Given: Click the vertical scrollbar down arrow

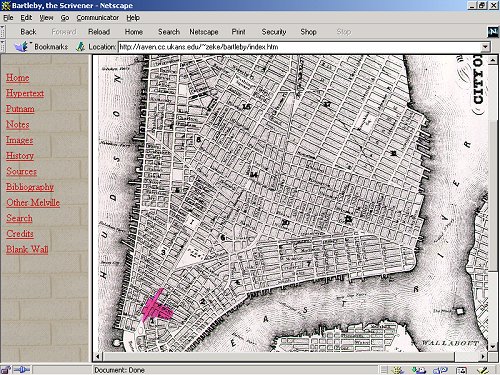Looking at the screenshot, I should coord(493,347).
